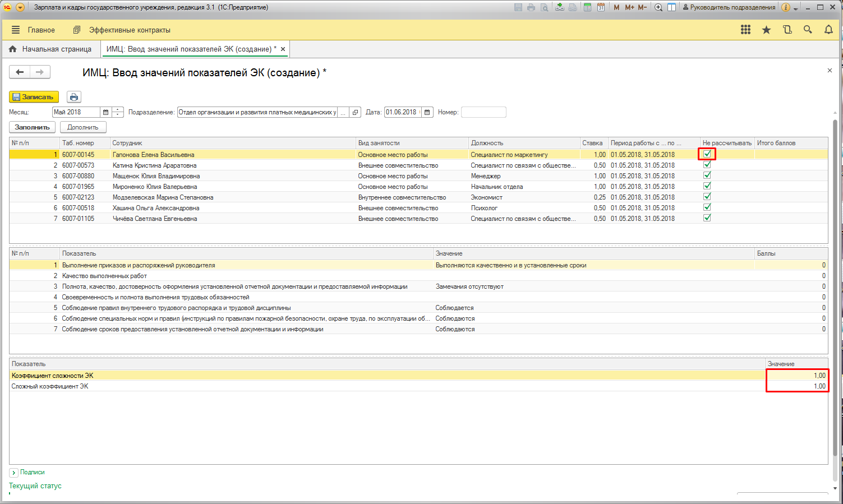Click the Номер input field

(x=483, y=112)
